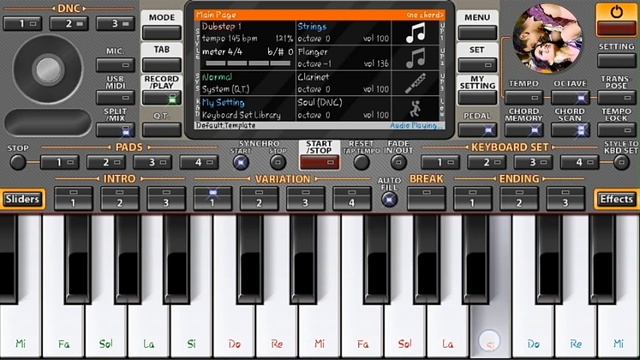Select ENDING 1 button

473,198
